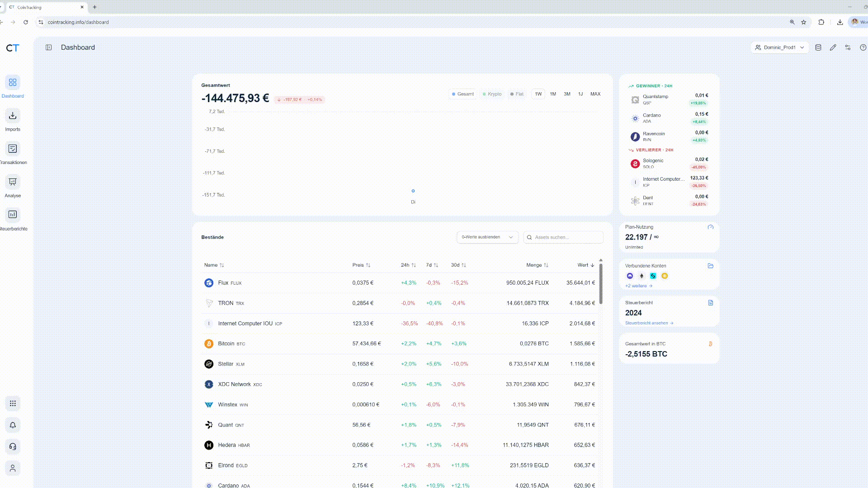Open the Dent entry in Verlierer list
The width and height of the screenshot is (868, 488).
[x=669, y=201]
